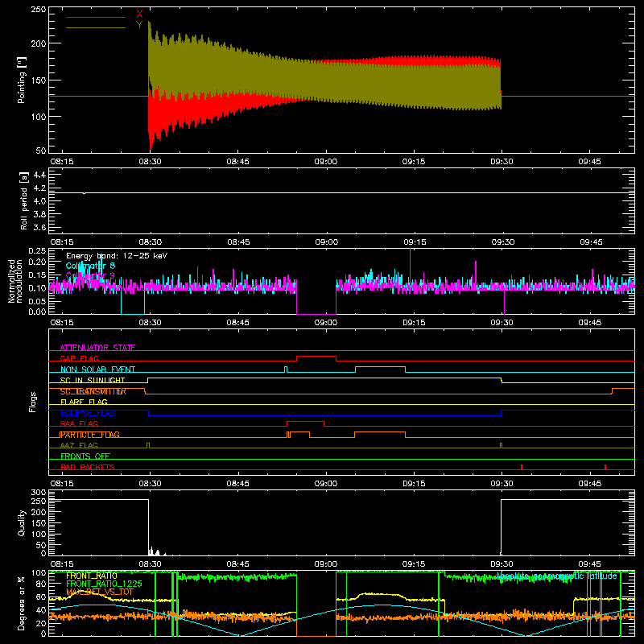Click the 60 tick on Degrees axis
Image resolution: width=644 pixels, height=644 pixels.
coord(41,597)
